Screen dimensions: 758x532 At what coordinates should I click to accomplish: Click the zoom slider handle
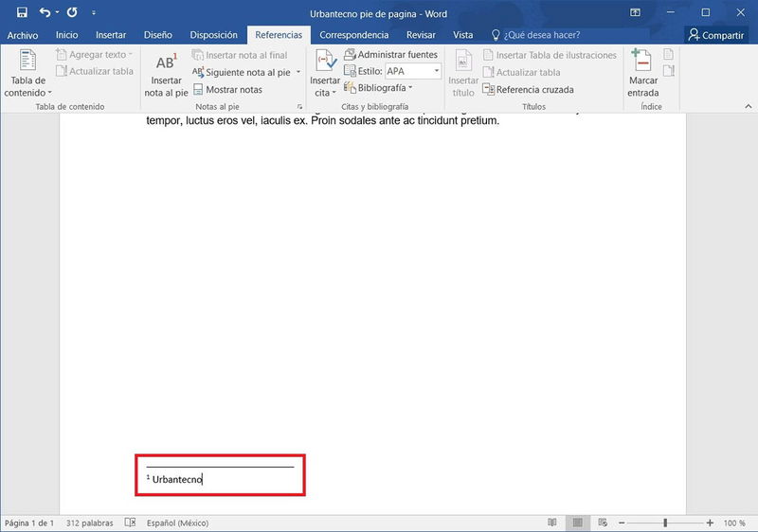point(666,523)
